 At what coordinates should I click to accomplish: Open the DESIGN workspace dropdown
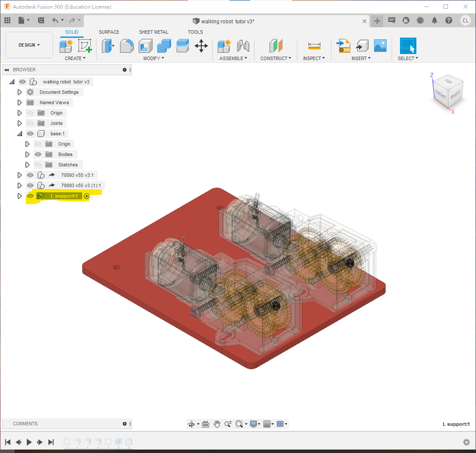[29, 45]
